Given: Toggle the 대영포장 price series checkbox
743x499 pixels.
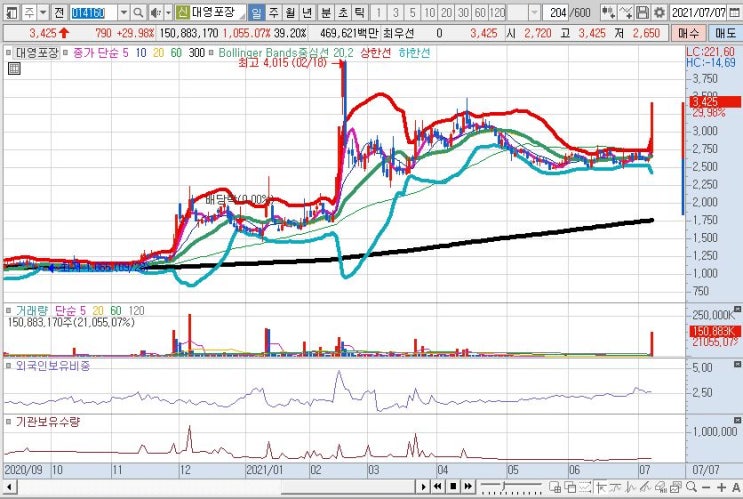Looking at the screenshot, I should [x=9, y=53].
